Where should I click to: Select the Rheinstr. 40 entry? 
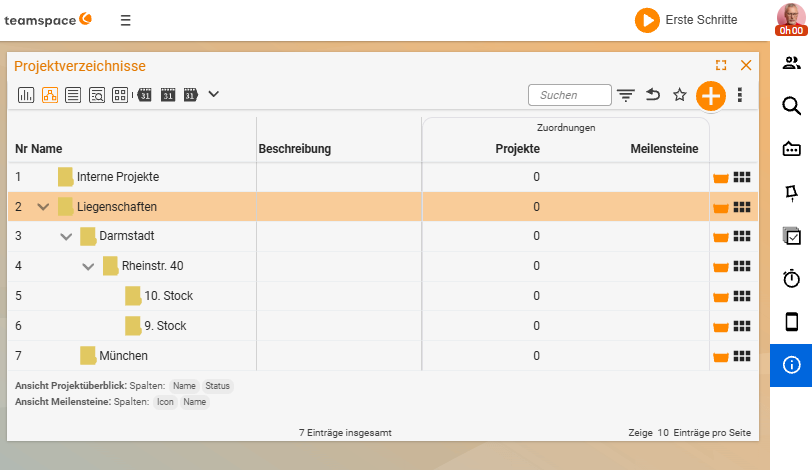pyautogui.click(x=152, y=266)
